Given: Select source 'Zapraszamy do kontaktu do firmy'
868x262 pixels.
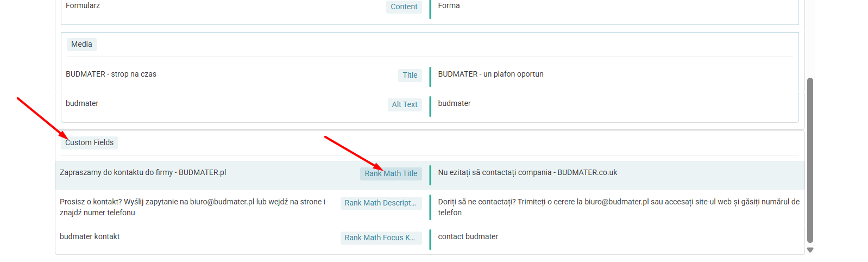Looking at the screenshot, I should coord(143,172).
